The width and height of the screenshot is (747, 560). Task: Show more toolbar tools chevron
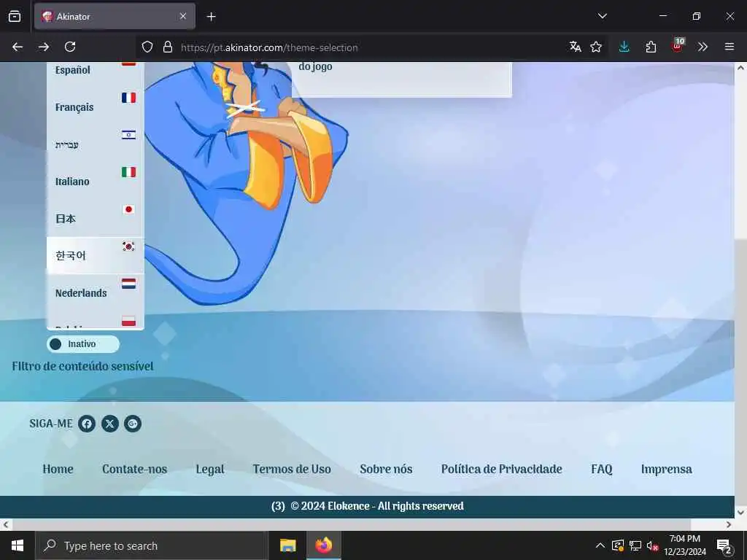[x=703, y=47]
